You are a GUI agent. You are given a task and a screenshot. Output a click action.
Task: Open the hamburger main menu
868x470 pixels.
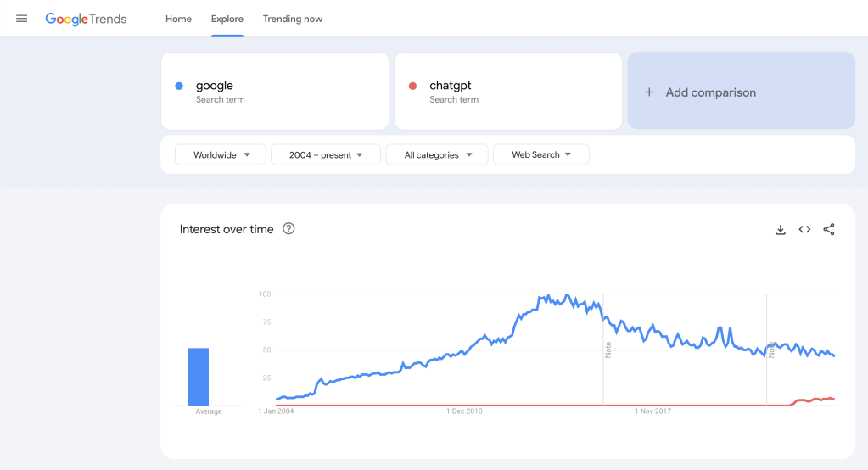click(x=21, y=19)
